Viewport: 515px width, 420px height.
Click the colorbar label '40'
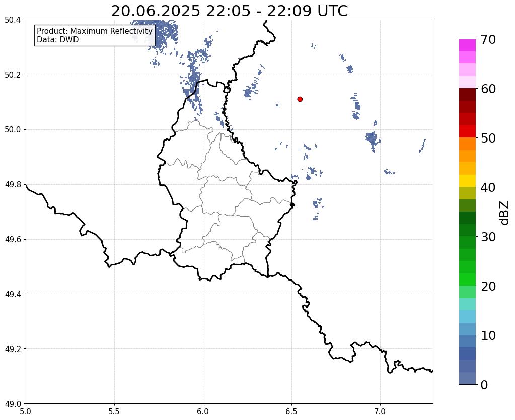(x=488, y=187)
